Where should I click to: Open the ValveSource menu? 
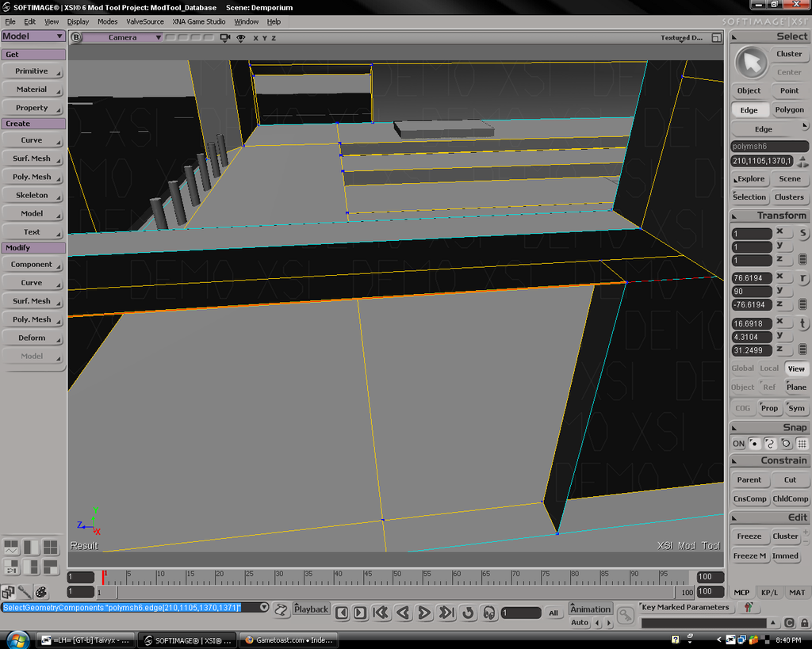pyautogui.click(x=145, y=21)
